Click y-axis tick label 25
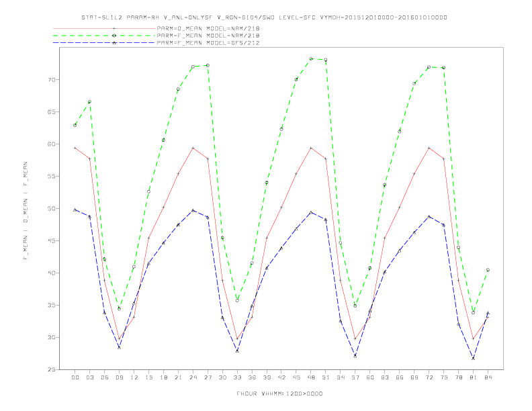Screen dimensions: 532x411 (52, 369)
